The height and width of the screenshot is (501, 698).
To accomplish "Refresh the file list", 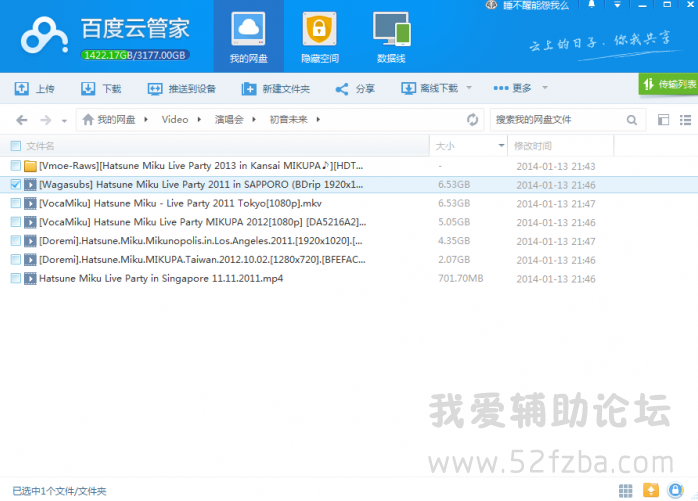I will pyautogui.click(x=472, y=119).
